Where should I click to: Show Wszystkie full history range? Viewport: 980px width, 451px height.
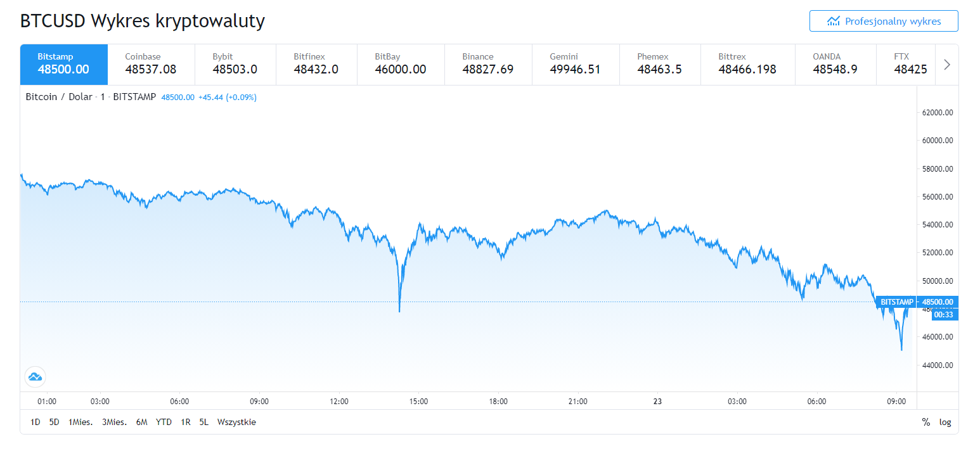tap(236, 422)
